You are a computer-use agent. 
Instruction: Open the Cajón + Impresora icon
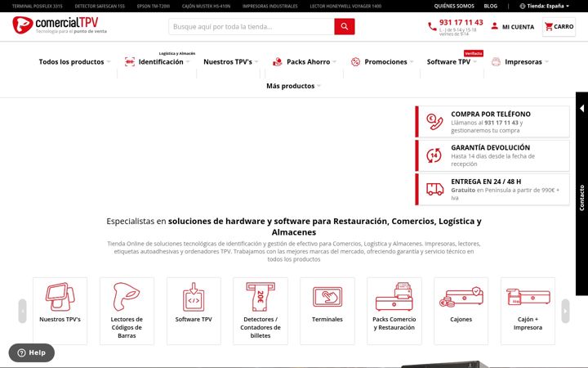(528, 297)
